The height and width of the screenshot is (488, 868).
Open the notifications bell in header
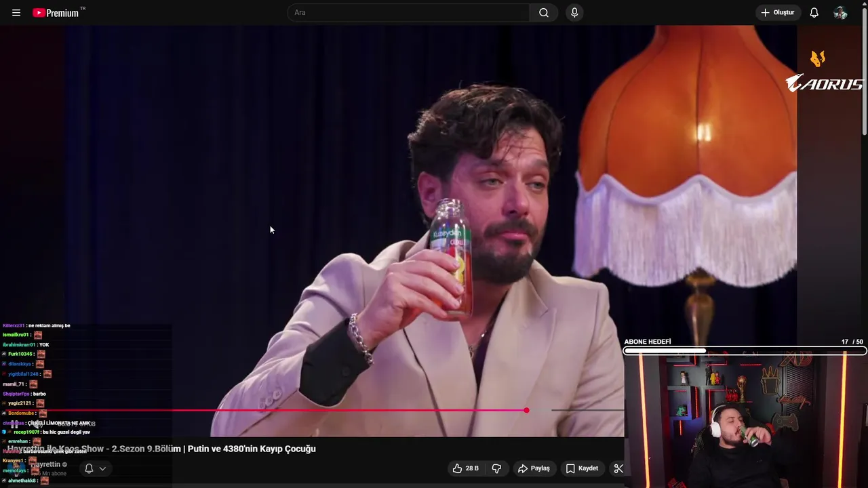(x=814, y=13)
